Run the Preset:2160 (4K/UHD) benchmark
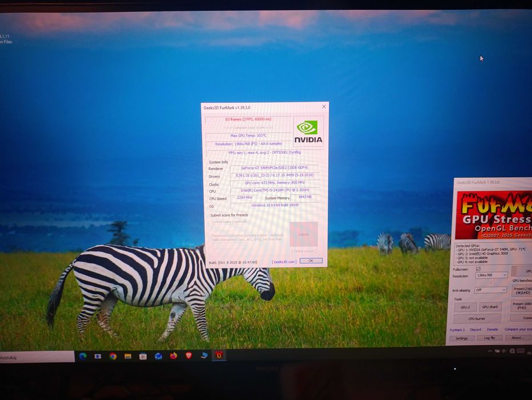 (x=522, y=291)
